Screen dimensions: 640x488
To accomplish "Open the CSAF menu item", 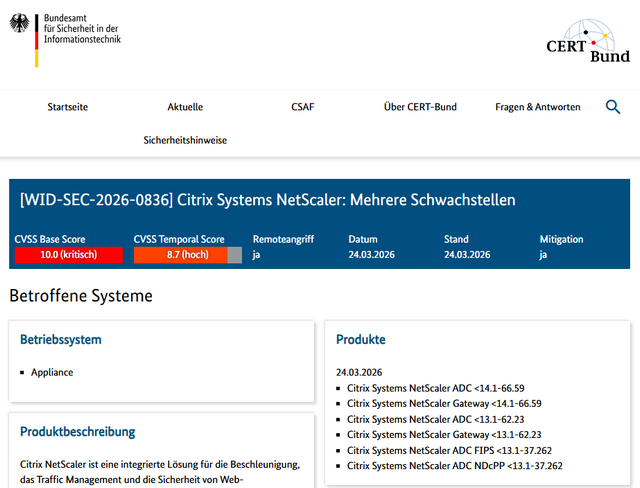I will (302, 107).
